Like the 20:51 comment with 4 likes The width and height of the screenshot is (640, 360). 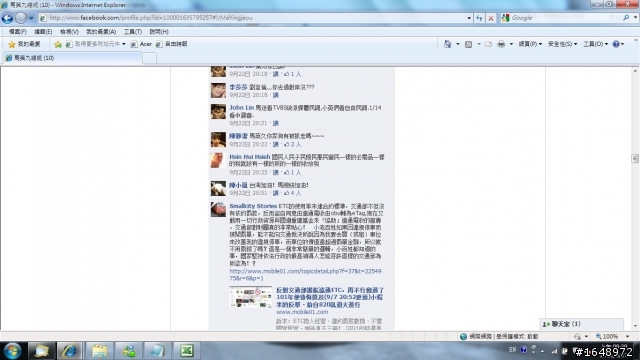coord(276,193)
